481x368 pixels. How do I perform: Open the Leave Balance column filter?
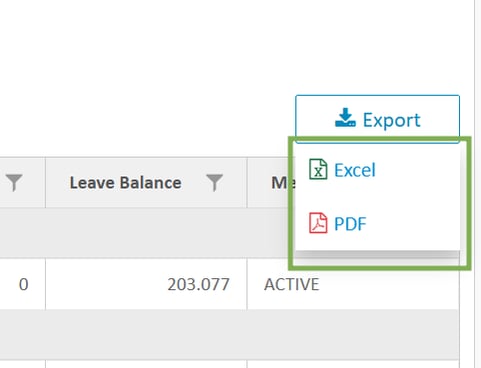(214, 182)
